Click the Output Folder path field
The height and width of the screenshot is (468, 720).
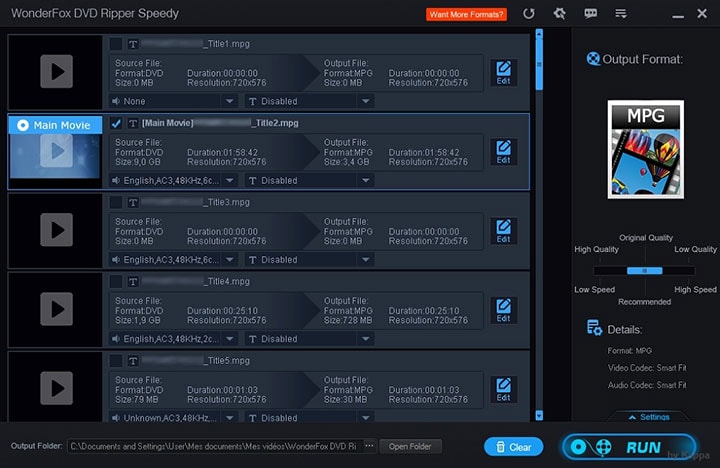point(215,446)
